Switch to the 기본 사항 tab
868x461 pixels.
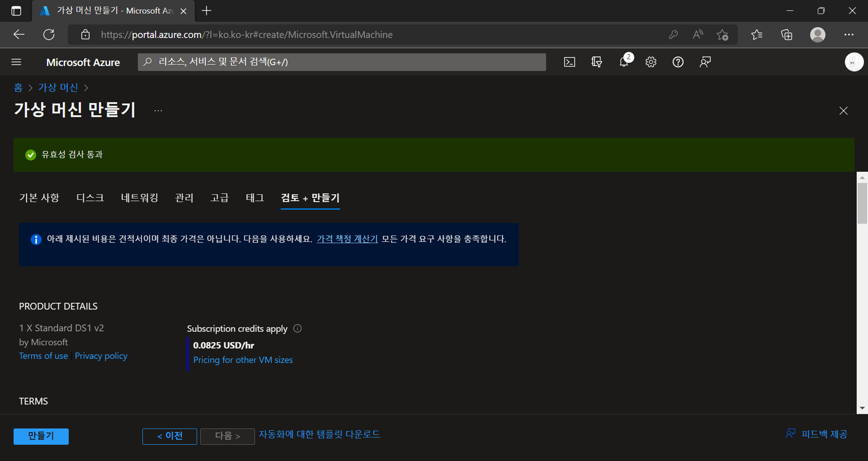(39, 198)
